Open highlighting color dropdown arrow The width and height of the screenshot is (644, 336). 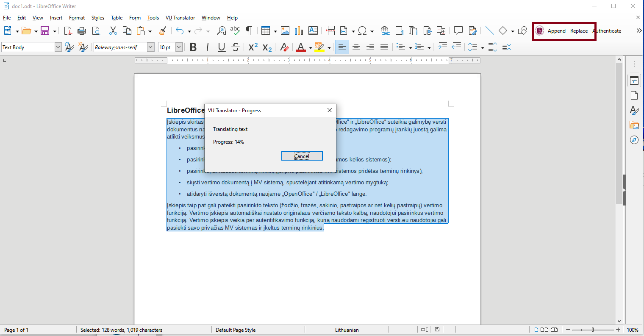329,48
